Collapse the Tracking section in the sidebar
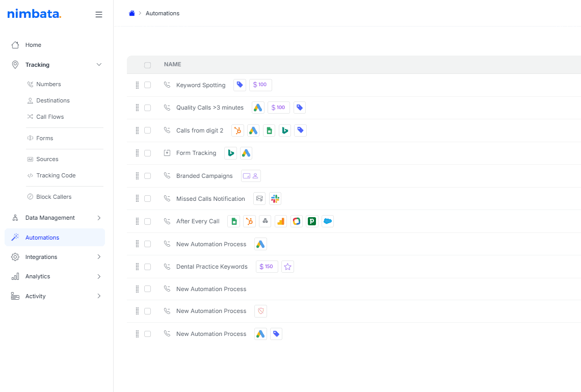Screen dimensions: 581x392 pos(99,64)
